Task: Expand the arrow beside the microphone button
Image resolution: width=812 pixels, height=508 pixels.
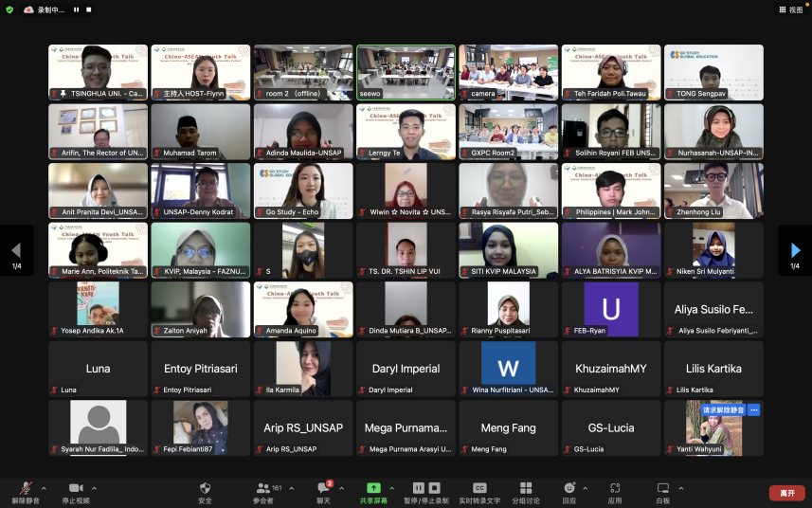Action: click(44, 488)
